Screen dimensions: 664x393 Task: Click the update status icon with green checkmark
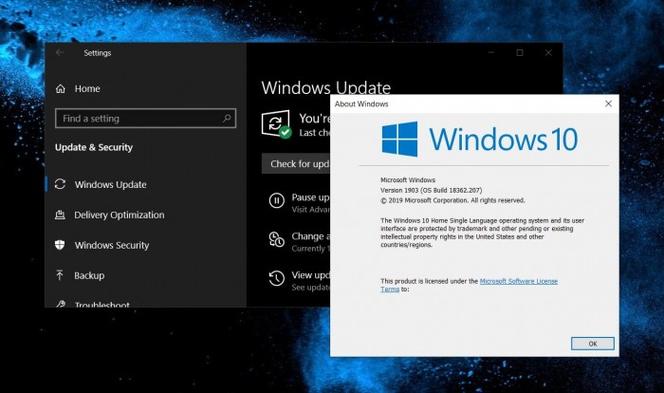coord(276,124)
